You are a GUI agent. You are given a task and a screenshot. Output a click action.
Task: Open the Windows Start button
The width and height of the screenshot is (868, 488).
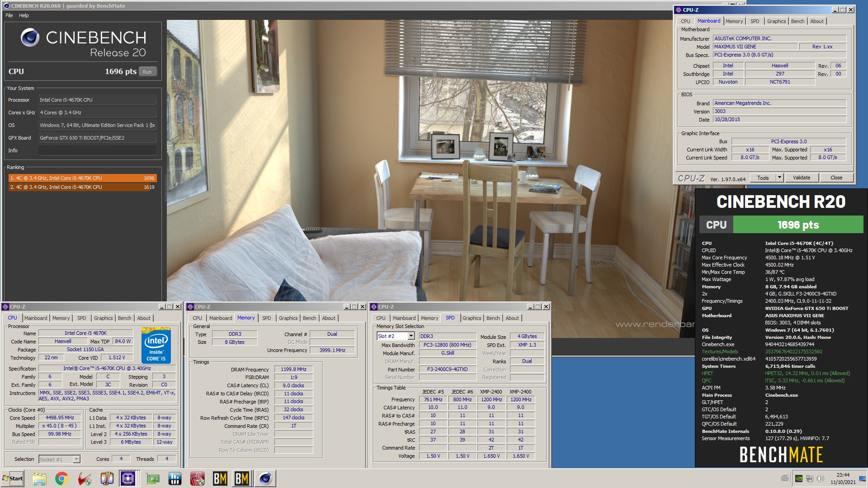[13, 479]
